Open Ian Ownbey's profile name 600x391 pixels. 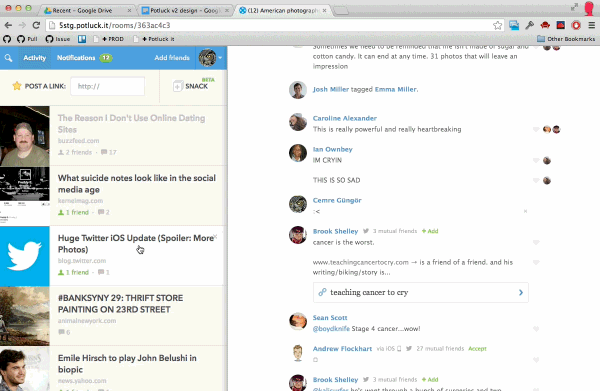333,149
